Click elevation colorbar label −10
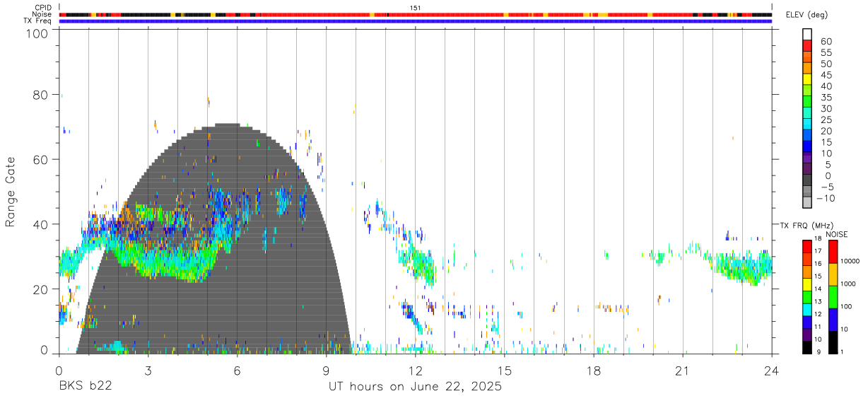 pyautogui.click(x=825, y=198)
